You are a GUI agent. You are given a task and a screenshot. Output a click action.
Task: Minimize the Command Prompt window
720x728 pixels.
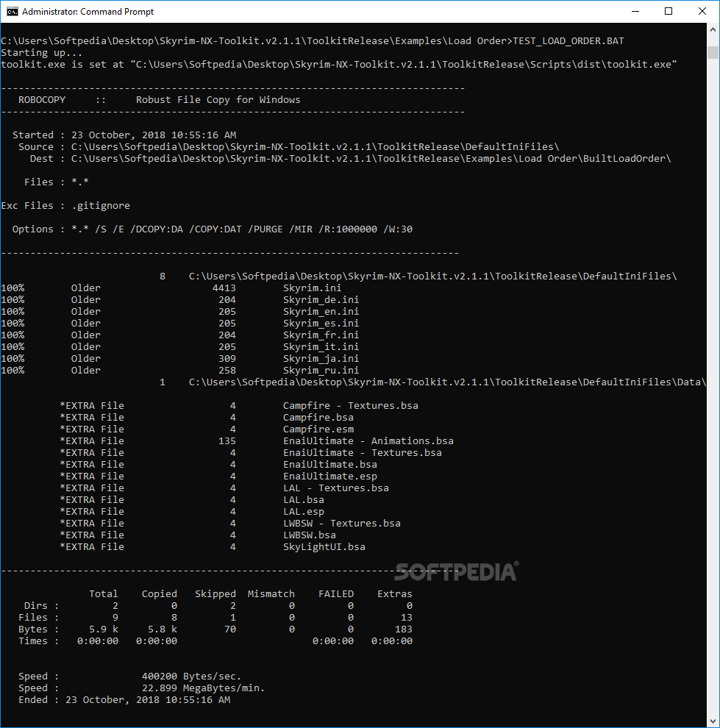635,12
